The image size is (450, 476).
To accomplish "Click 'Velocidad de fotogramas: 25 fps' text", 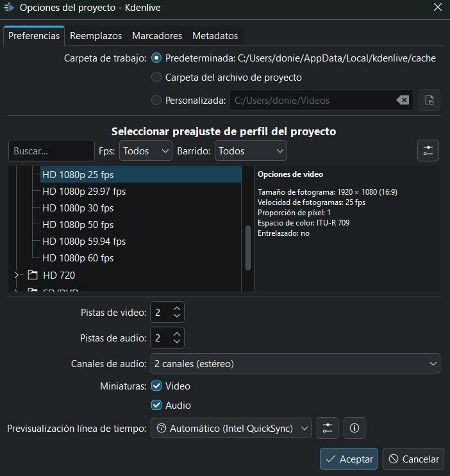I will pos(312,202).
